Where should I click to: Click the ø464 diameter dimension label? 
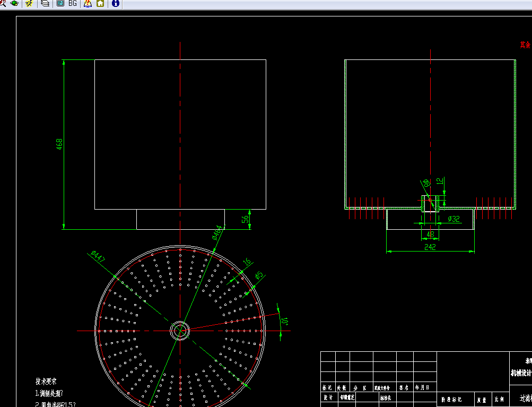[218, 232]
